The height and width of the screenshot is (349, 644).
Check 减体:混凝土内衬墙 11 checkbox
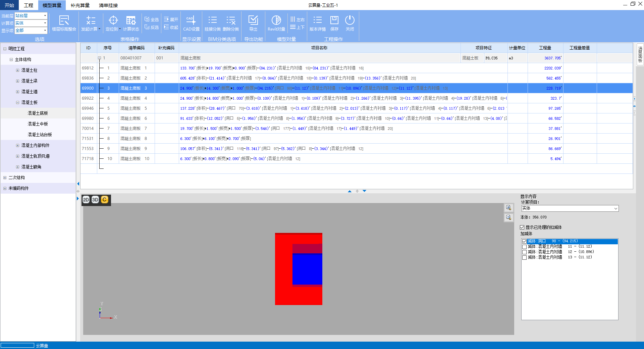tap(524, 247)
